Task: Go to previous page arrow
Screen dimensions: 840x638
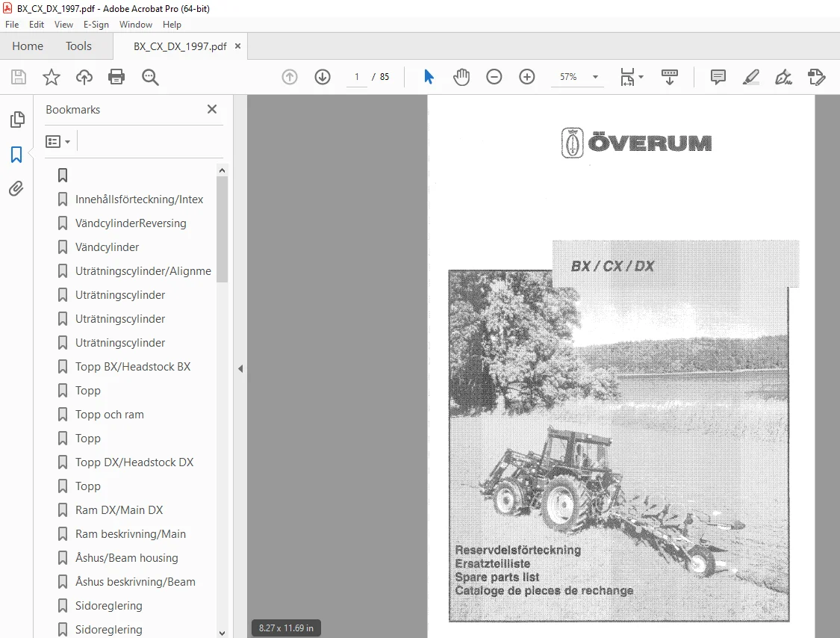Action: point(289,77)
